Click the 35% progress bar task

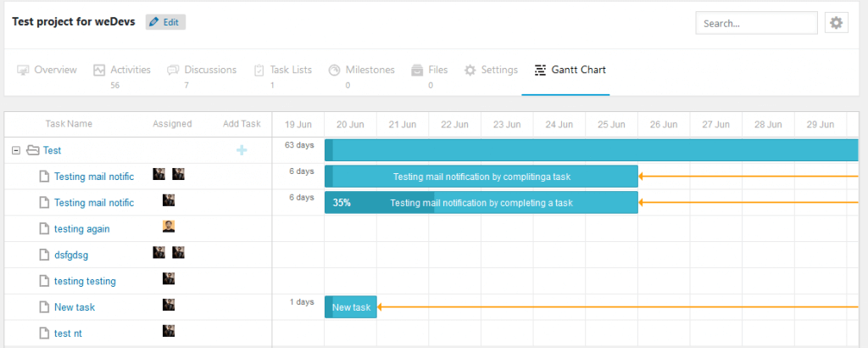tap(481, 203)
